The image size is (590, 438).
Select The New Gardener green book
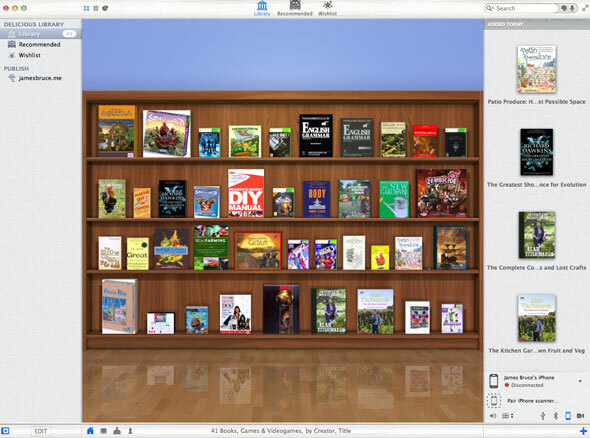[x=394, y=199]
